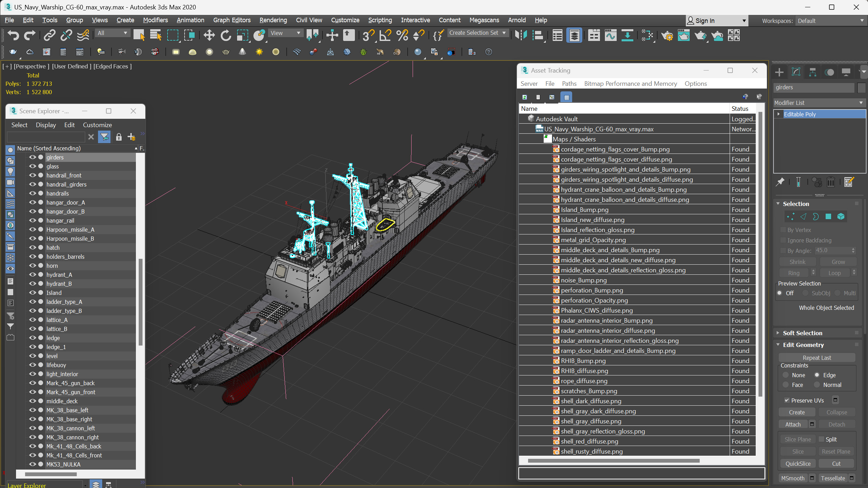Viewport: 868px width, 488px height.
Task: Click the Pin Stack icon
Action: pos(780,182)
